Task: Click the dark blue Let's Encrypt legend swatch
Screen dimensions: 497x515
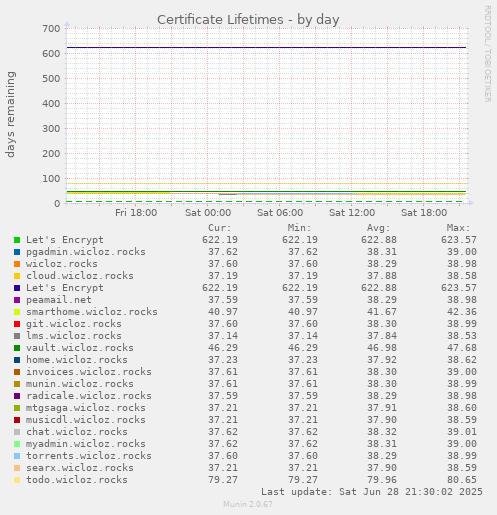Action: (x=17, y=288)
